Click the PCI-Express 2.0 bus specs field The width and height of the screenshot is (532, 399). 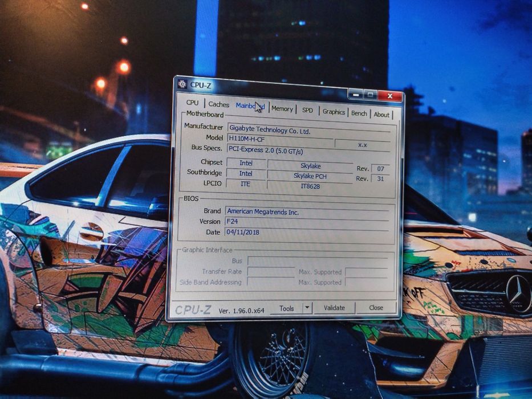pos(308,150)
